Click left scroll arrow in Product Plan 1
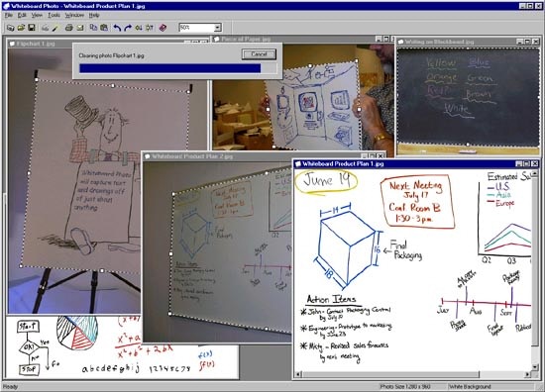Viewport: 545px width, 392px height. (x=298, y=374)
